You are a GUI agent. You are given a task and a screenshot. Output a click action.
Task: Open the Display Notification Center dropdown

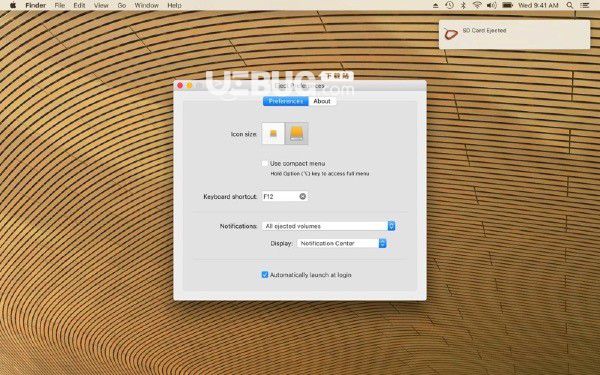(342, 243)
